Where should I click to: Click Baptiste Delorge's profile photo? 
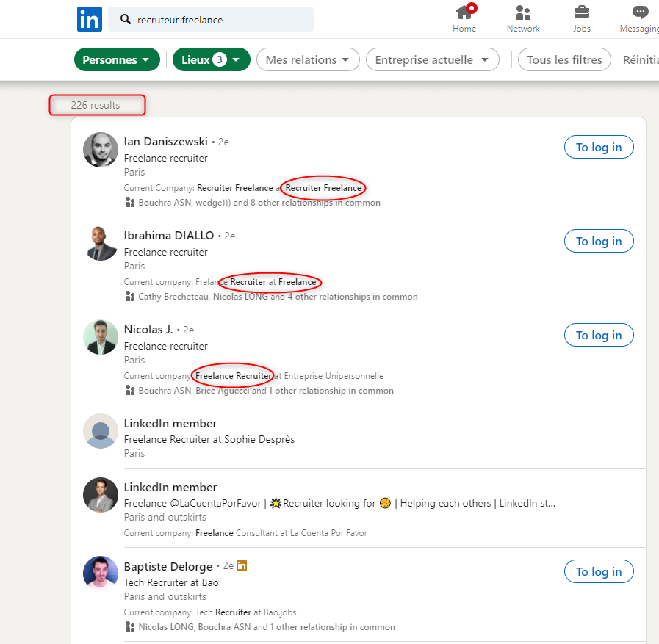[101, 574]
